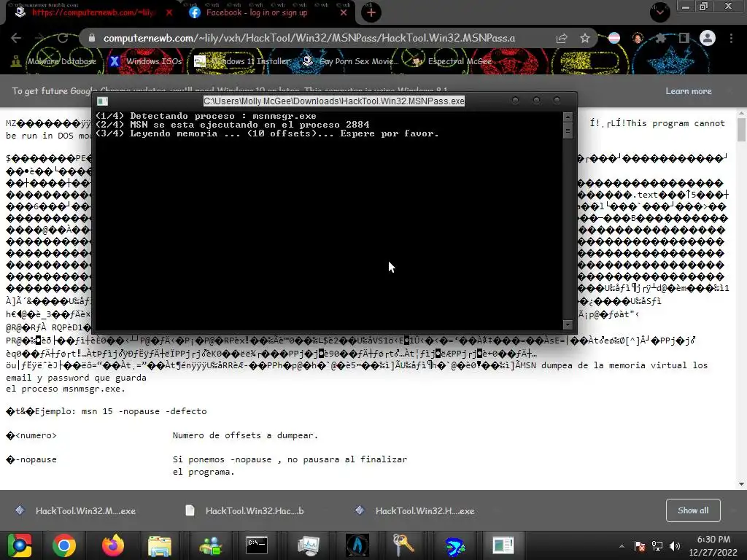Switch to the computernewb.com tab
The image size is (747, 560).
pos(93,12)
